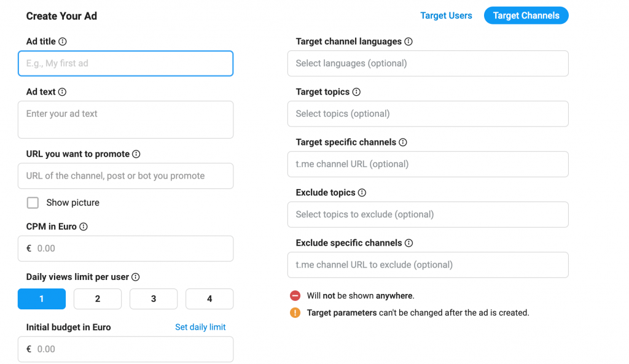The height and width of the screenshot is (364, 629).
Task: Open the Ad text info tooltip icon
Action: [62, 92]
